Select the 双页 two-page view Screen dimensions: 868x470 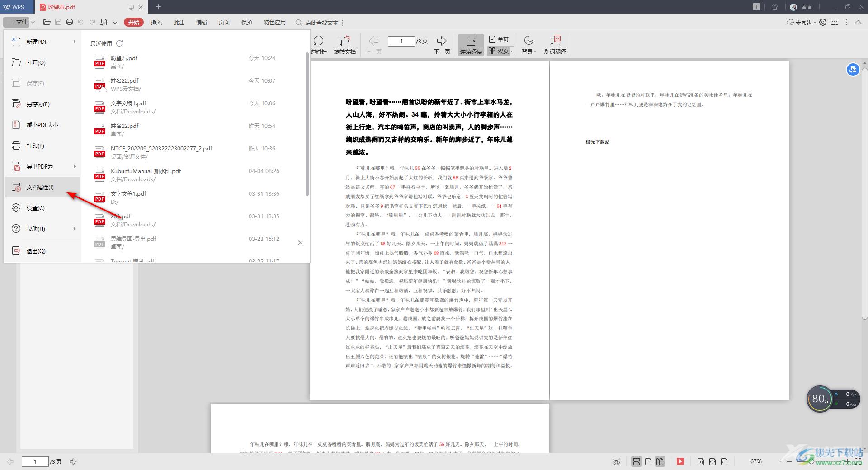click(x=498, y=51)
